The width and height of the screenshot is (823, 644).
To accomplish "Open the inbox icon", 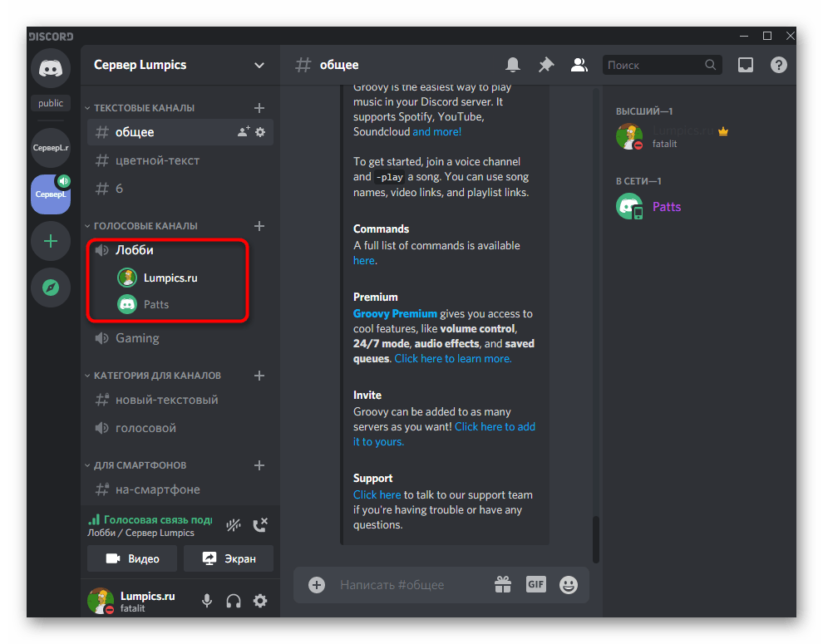I will point(746,65).
